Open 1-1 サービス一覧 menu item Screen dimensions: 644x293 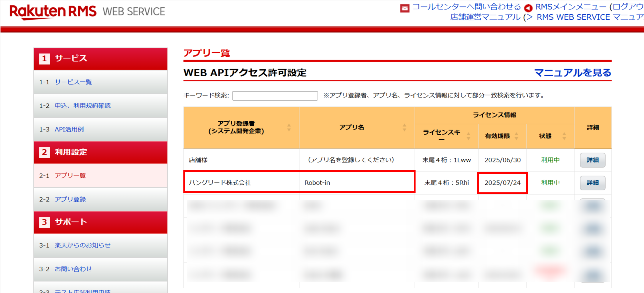coord(100,82)
